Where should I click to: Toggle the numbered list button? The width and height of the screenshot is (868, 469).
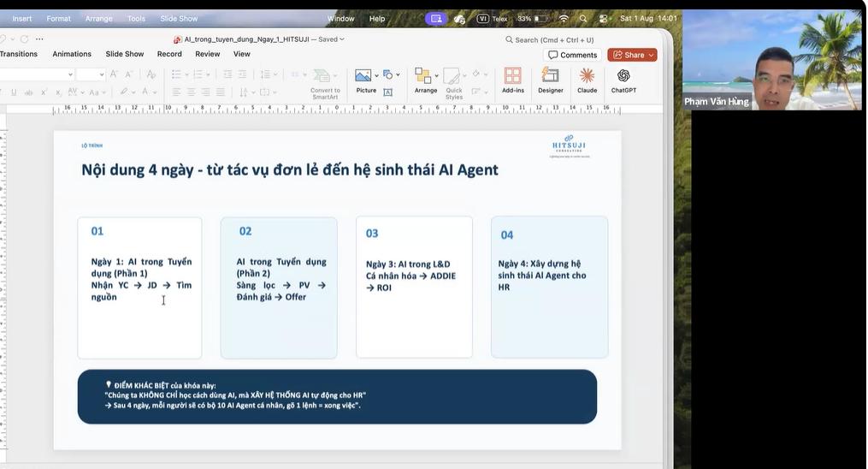[x=198, y=74]
